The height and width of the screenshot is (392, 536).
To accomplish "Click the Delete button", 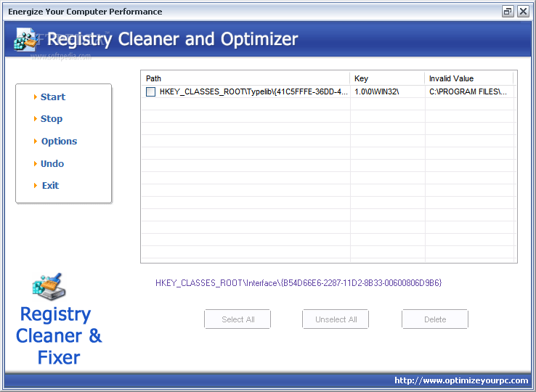I will [435, 319].
